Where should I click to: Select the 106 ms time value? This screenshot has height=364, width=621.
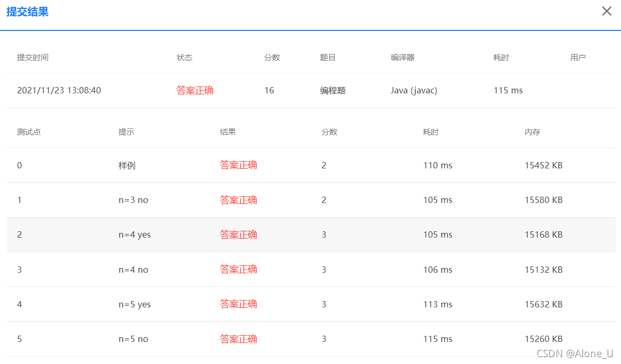pos(438,270)
